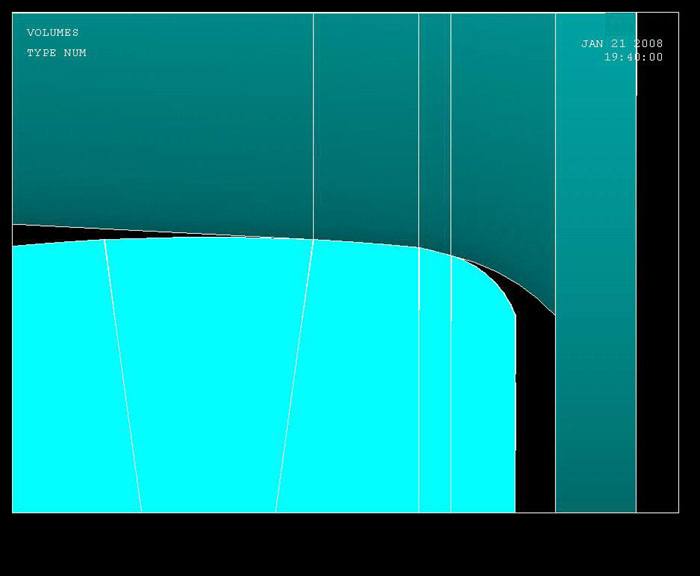Image resolution: width=700 pixels, height=576 pixels.
Task: Click the 19:40:00 timestamp
Action: coord(633,57)
